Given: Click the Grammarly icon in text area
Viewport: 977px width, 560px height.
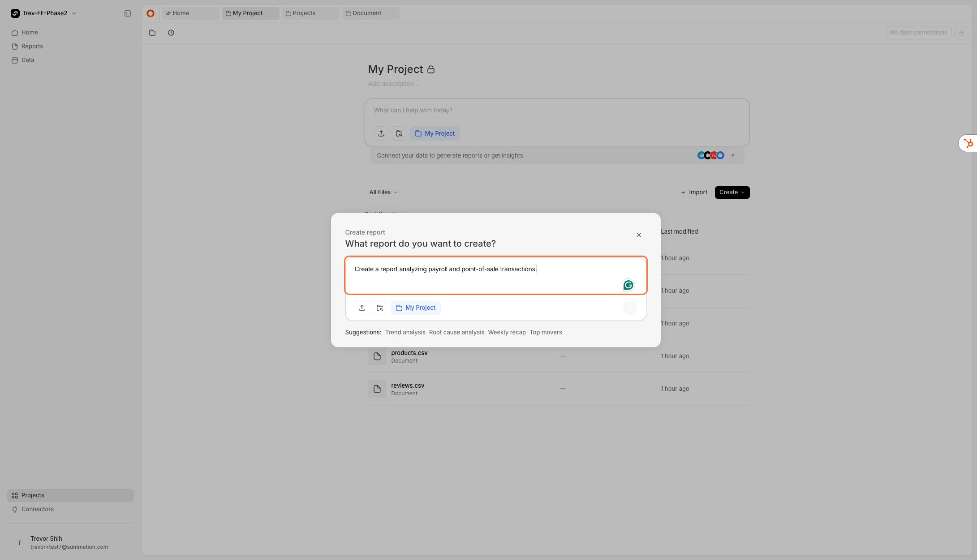Looking at the screenshot, I should [628, 286].
